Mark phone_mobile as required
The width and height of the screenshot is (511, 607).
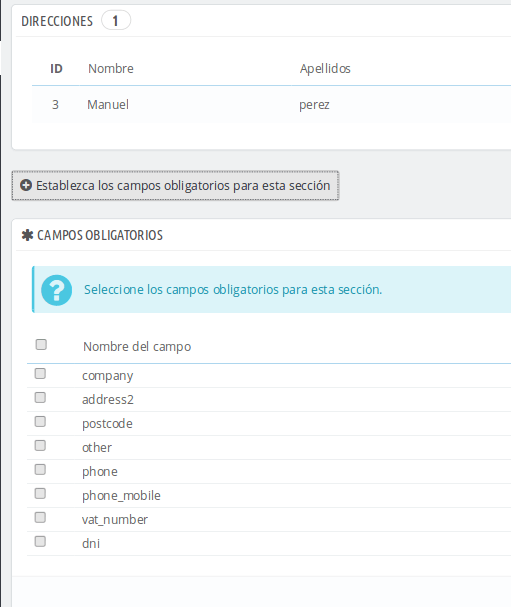coord(40,494)
